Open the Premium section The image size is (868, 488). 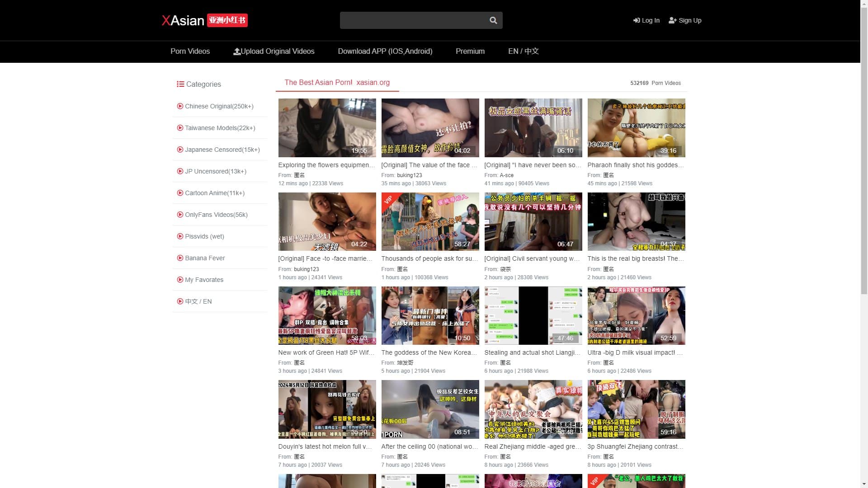[470, 51]
